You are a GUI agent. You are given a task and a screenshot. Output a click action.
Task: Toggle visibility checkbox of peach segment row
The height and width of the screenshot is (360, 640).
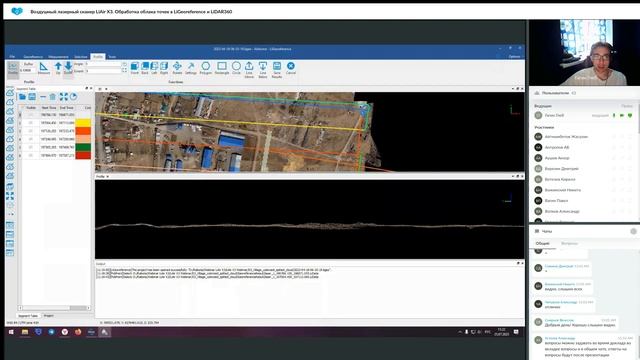tap(31, 139)
